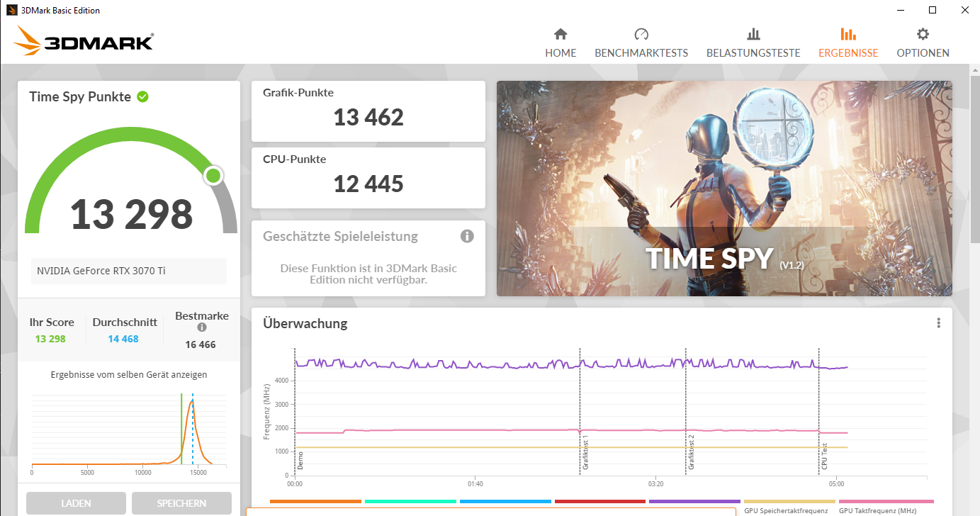Click the speedometer icon above BENCHMARKTESTS
Viewport: 980px width, 516px height.
pyautogui.click(x=641, y=34)
